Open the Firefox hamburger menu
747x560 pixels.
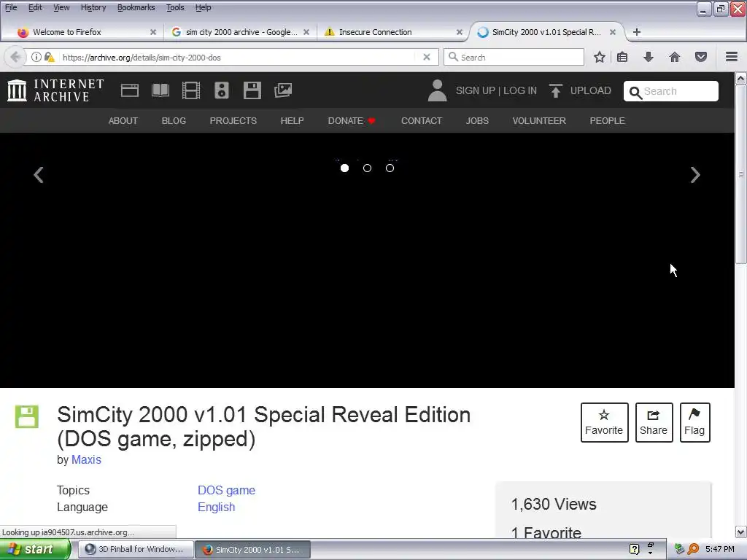[732, 57]
